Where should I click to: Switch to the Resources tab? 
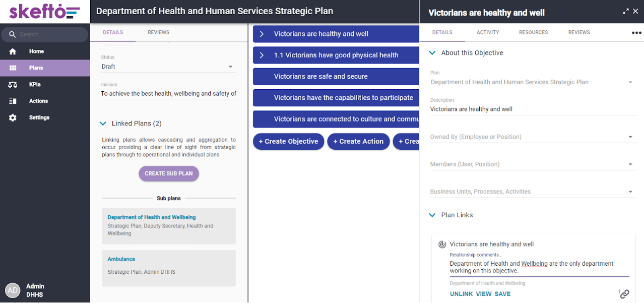[533, 32]
